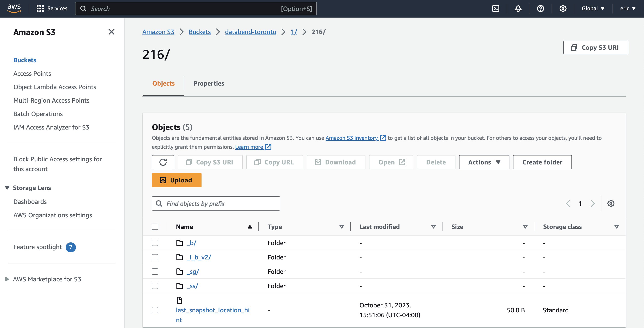
Task: Click the Find objects by prefix field
Action: [x=216, y=203]
